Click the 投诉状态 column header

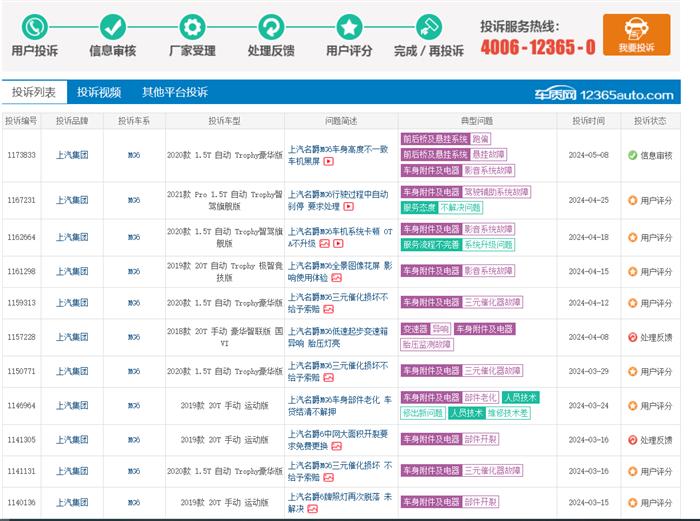pos(650,121)
